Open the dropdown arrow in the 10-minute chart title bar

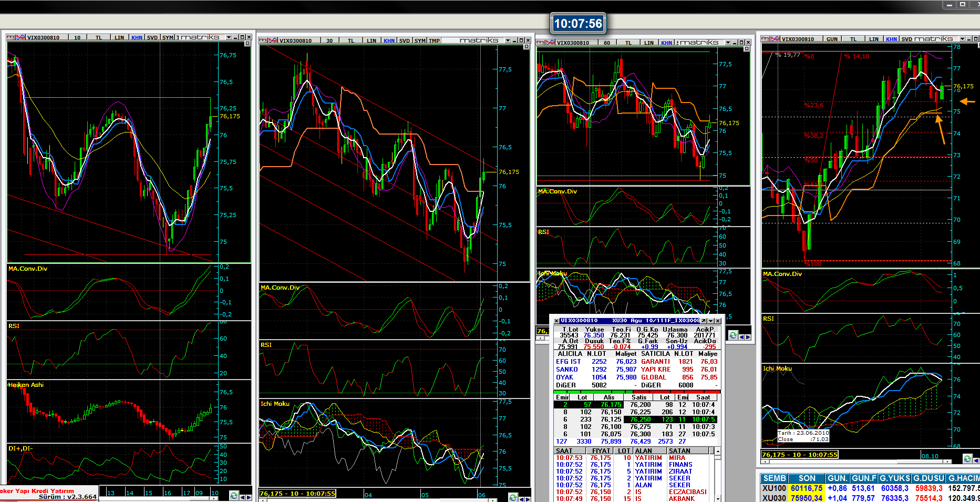tap(229, 37)
